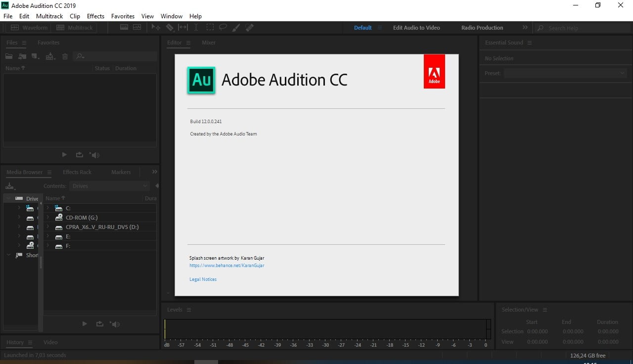Click New File icon in Files panel
The image size is (633, 364).
(x=36, y=56)
